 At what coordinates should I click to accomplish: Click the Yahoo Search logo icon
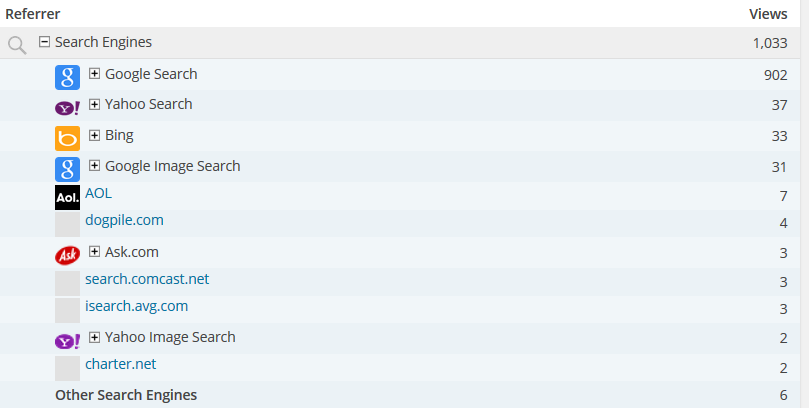point(67,108)
